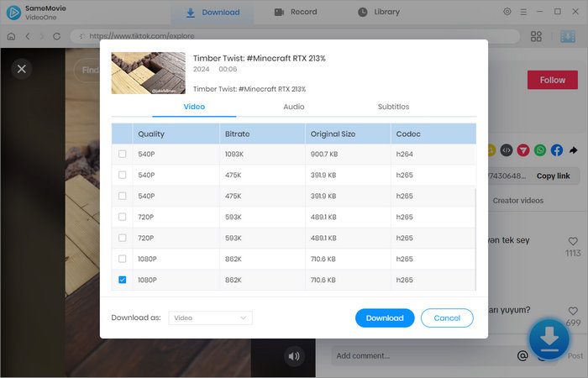This screenshot has height=378, width=588.
Task: Navigate forward in the browser toolbar
Action: tap(42, 36)
